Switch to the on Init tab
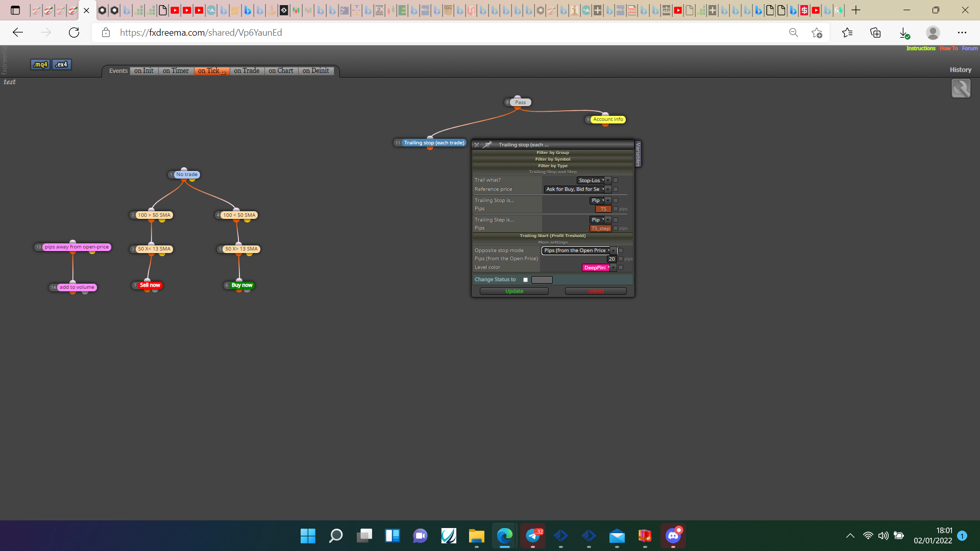 click(x=144, y=71)
